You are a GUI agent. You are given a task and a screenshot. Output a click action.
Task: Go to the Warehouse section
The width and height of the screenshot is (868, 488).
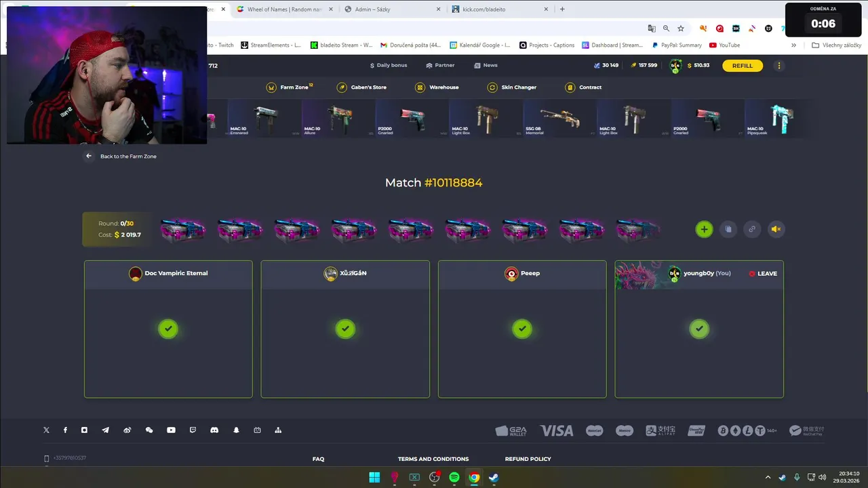coord(437,87)
